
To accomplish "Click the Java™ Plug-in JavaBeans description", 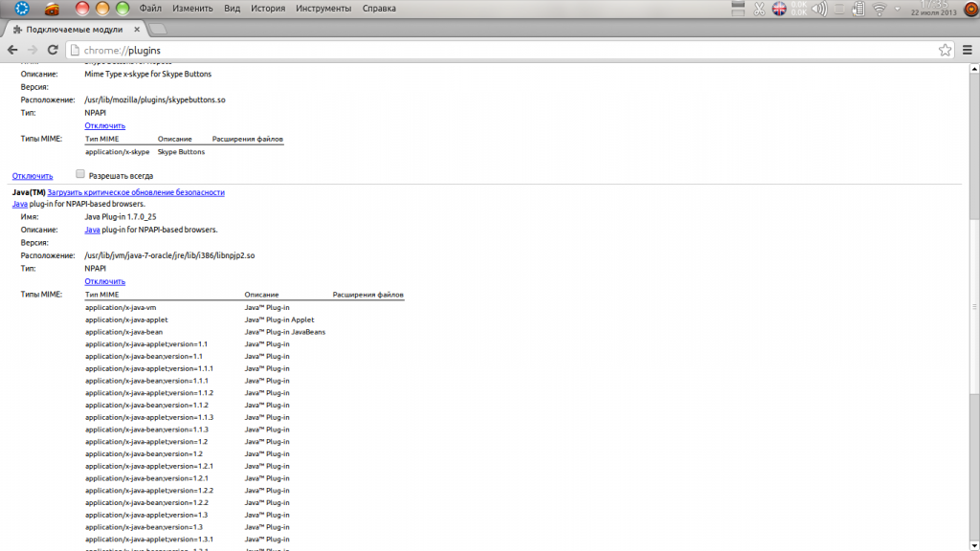I will pos(285,332).
